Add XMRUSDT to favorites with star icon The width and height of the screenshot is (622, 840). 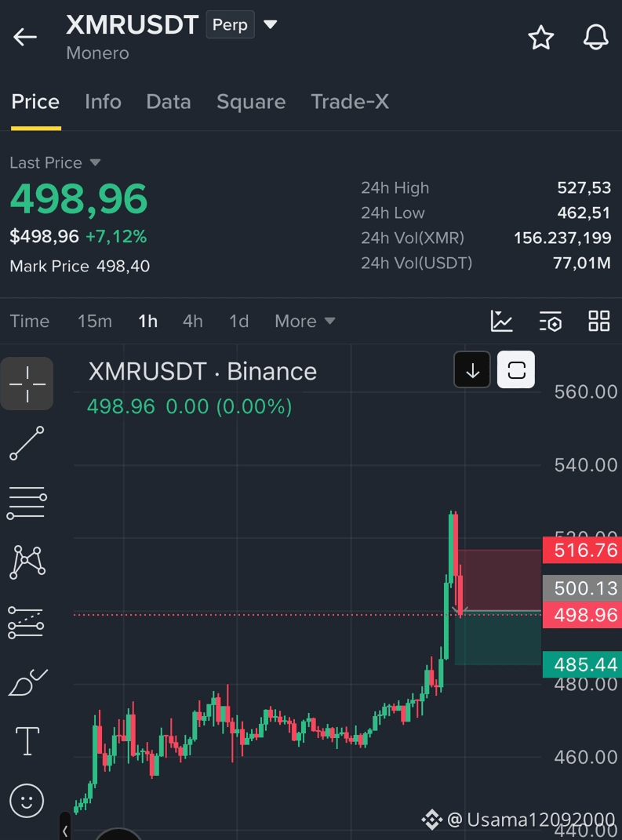(x=540, y=38)
